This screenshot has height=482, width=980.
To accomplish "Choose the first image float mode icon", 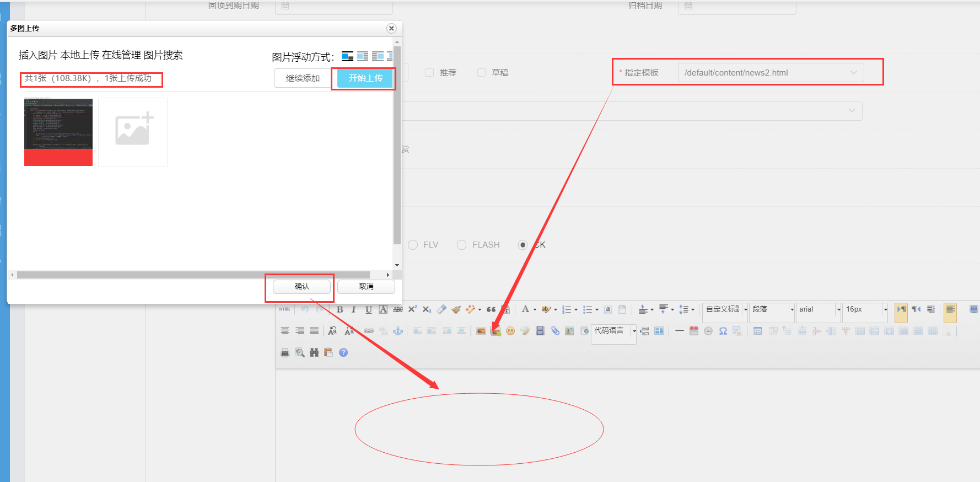I will [347, 56].
